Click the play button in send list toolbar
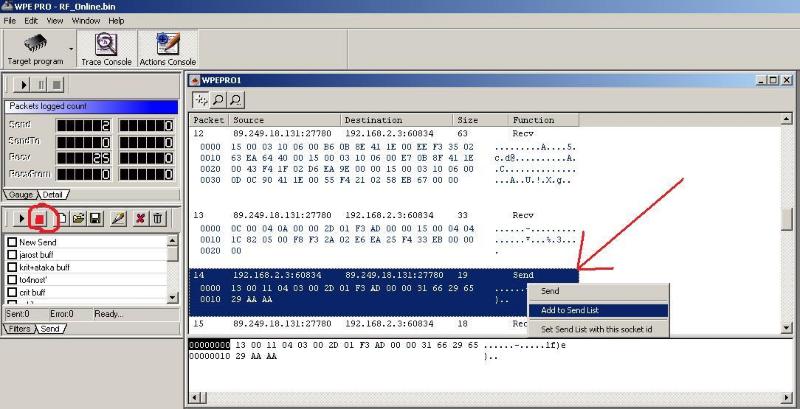The image size is (800, 409). pyautogui.click(x=21, y=218)
